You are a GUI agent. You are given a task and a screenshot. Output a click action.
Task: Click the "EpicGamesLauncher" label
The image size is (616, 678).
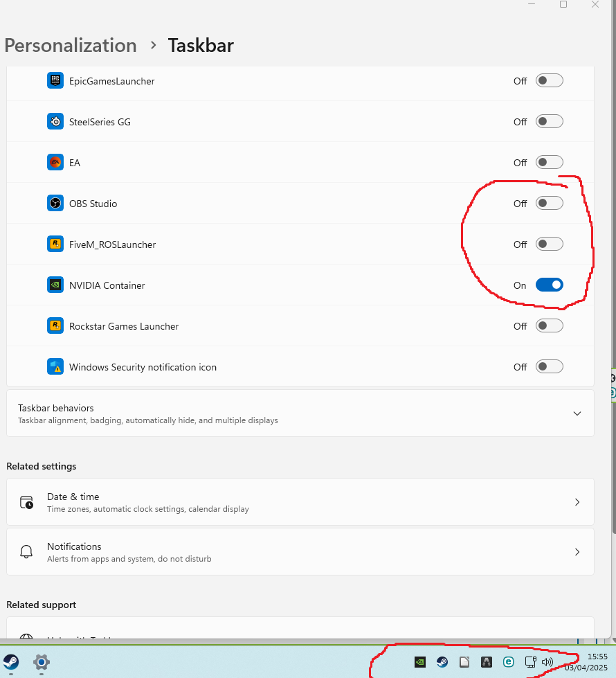[111, 81]
